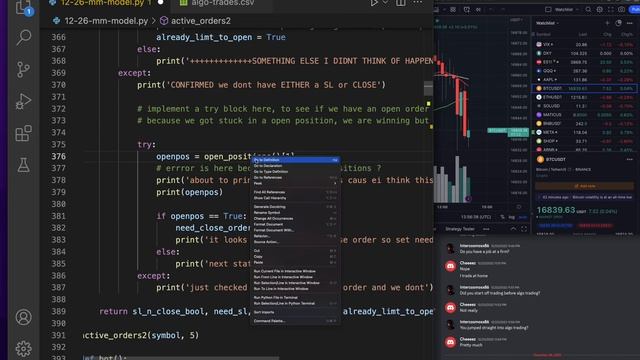Image resolution: width=640 pixels, height=360 pixels.
Task: Toggle TradingView fullscreen mode icon
Action: [x=610, y=9]
